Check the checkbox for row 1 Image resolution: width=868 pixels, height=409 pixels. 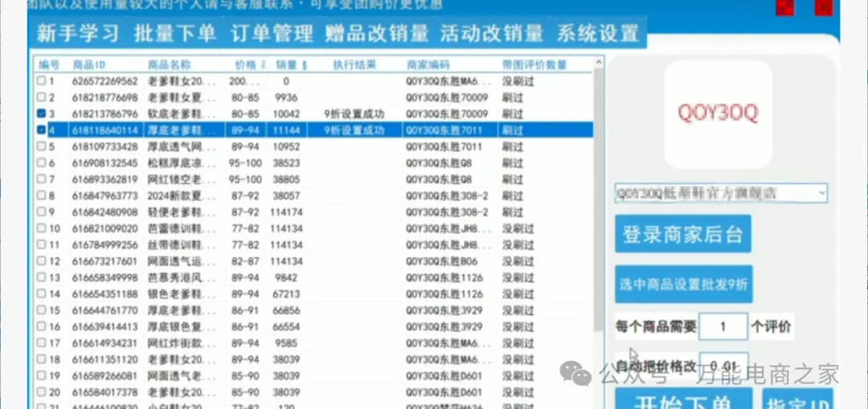41,81
